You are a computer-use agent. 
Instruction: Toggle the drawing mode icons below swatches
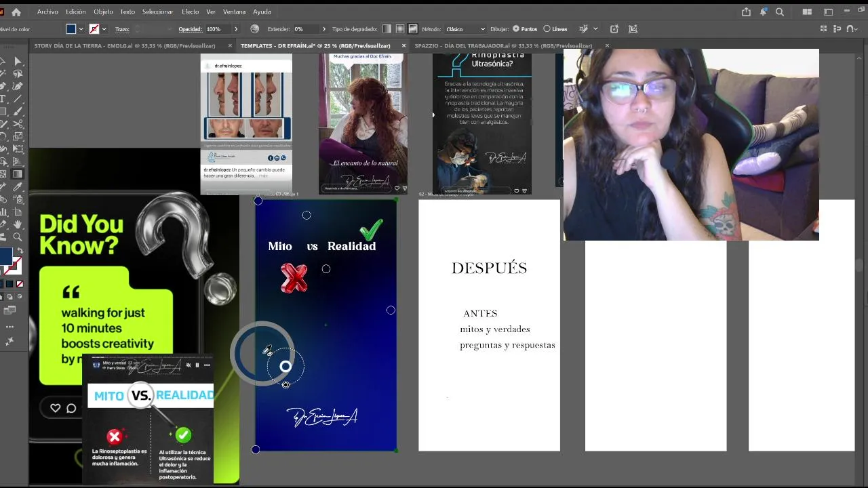click(x=11, y=296)
